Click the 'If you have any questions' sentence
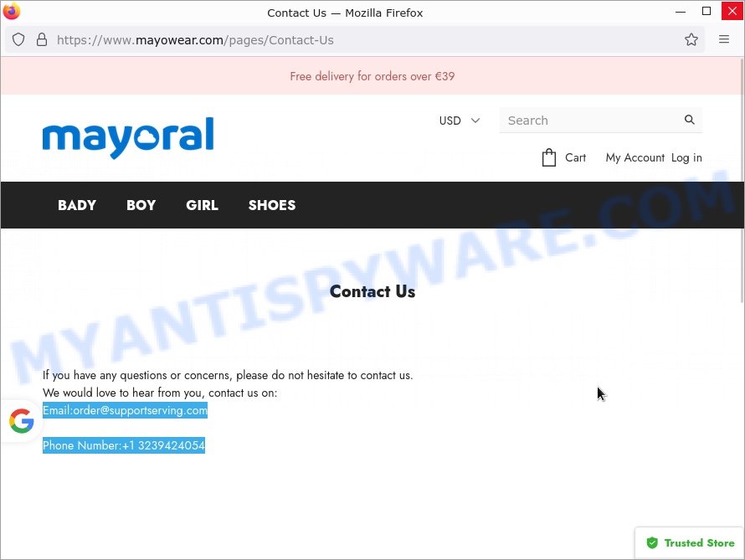 [x=228, y=375]
